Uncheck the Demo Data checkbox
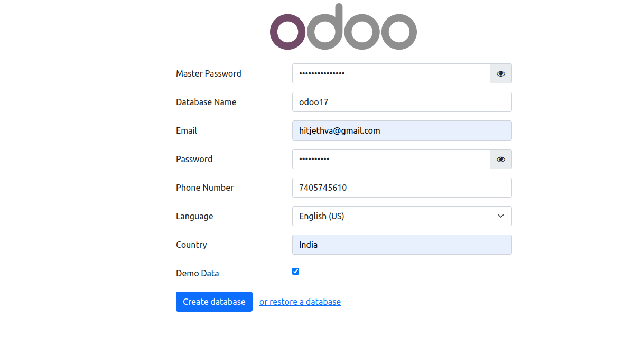The image size is (643, 364). coord(296,272)
